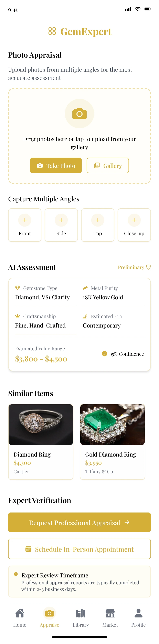Open the Gallery to pick photos
This screenshot has height=644, width=159.
pyautogui.click(x=108, y=165)
